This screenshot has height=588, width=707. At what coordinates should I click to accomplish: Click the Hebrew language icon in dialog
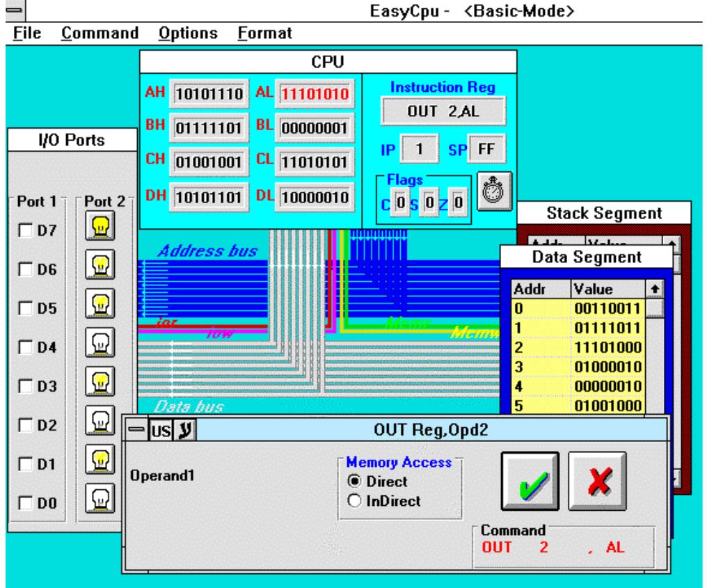click(184, 430)
